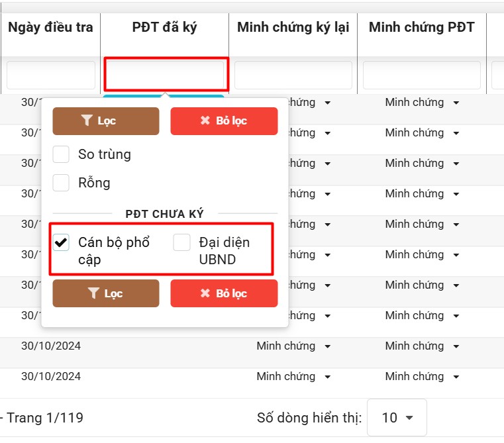Click the Ngày điều tra column header
The image size is (504, 443).
[50, 28]
